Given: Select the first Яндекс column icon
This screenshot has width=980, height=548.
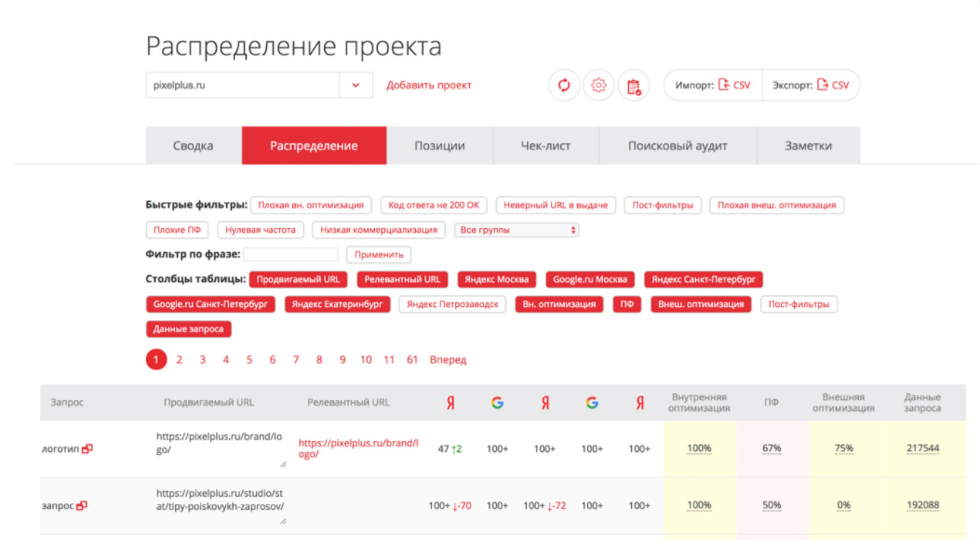Looking at the screenshot, I should tap(451, 403).
